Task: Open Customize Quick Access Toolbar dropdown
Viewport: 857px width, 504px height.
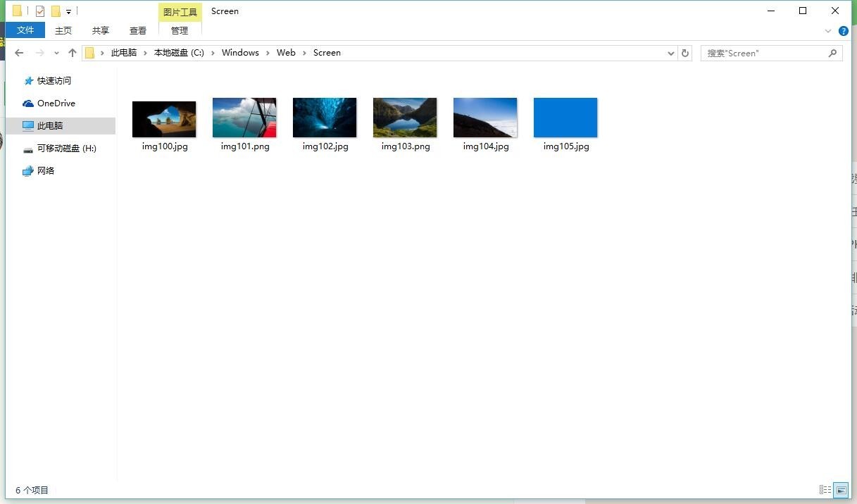Action: (x=68, y=12)
